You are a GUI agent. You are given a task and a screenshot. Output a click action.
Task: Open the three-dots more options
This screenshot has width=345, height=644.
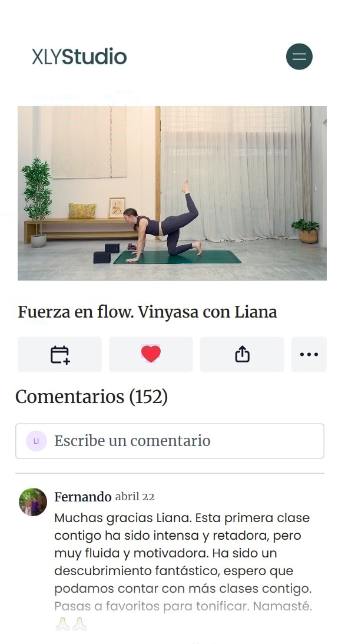[x=309, y=355]
